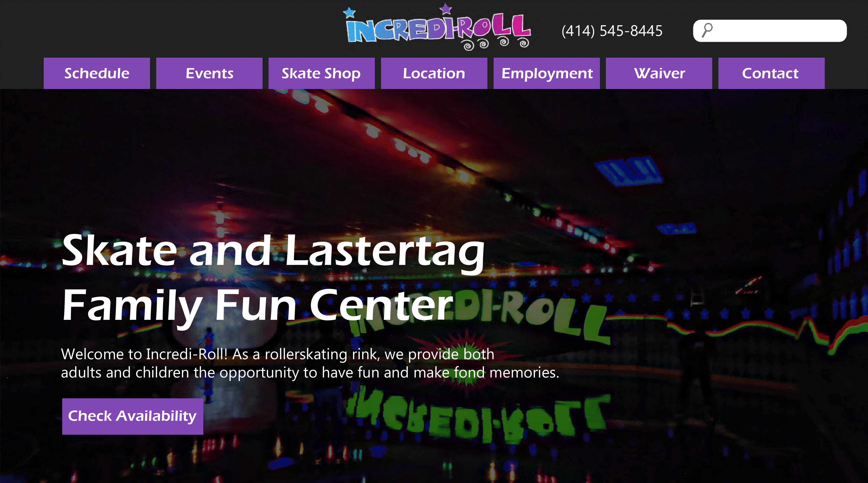This screenshot has height=483, width=868.
Task: Open the Schedule page
Action: pos(97,73)
